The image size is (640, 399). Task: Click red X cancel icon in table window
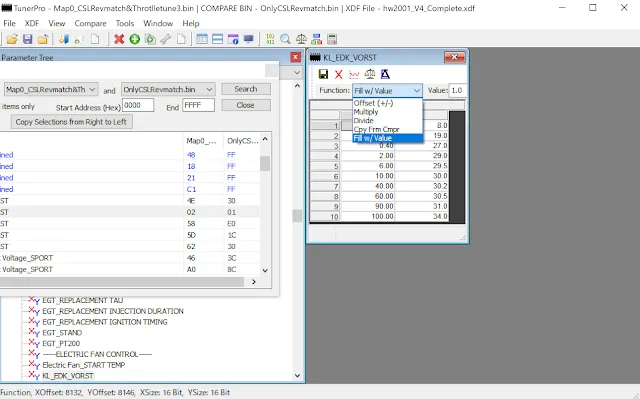[338, 74]
